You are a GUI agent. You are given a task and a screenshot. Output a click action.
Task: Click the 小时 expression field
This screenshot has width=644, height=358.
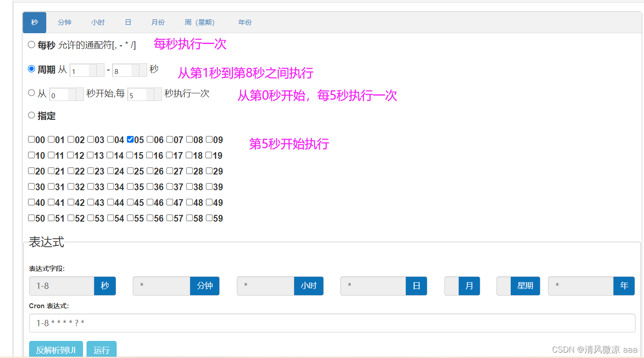pyautogui.click(x=265, y=286)
